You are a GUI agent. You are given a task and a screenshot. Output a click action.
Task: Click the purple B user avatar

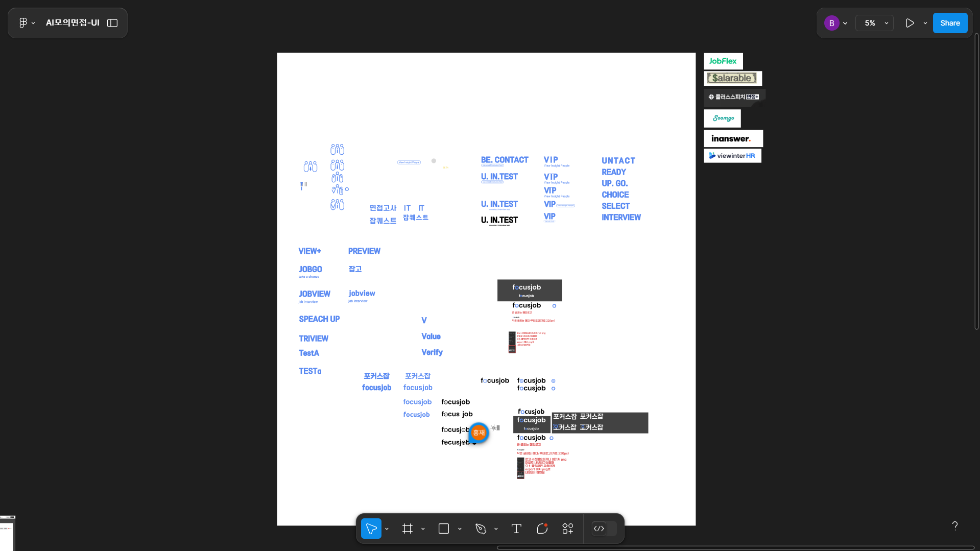[x=831, y=23]
